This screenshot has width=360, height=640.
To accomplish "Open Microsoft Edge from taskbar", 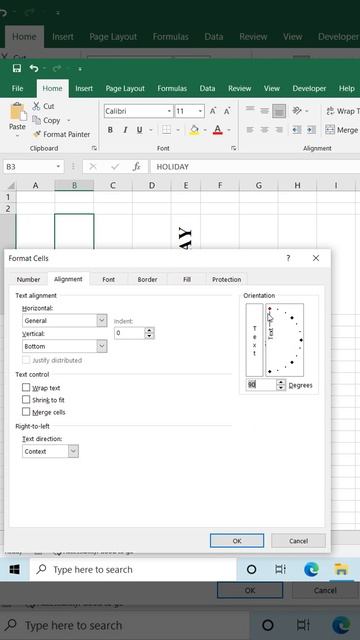I will [x=311, y=569].
